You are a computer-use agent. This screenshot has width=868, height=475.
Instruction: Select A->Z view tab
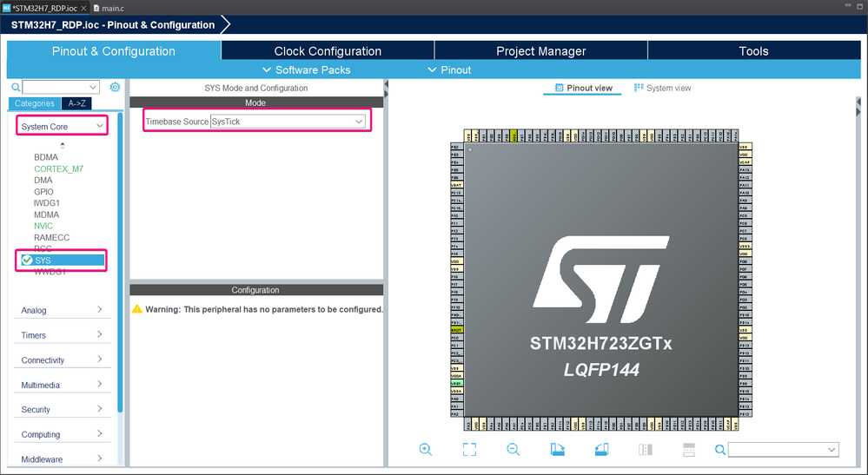pos(76,103)
